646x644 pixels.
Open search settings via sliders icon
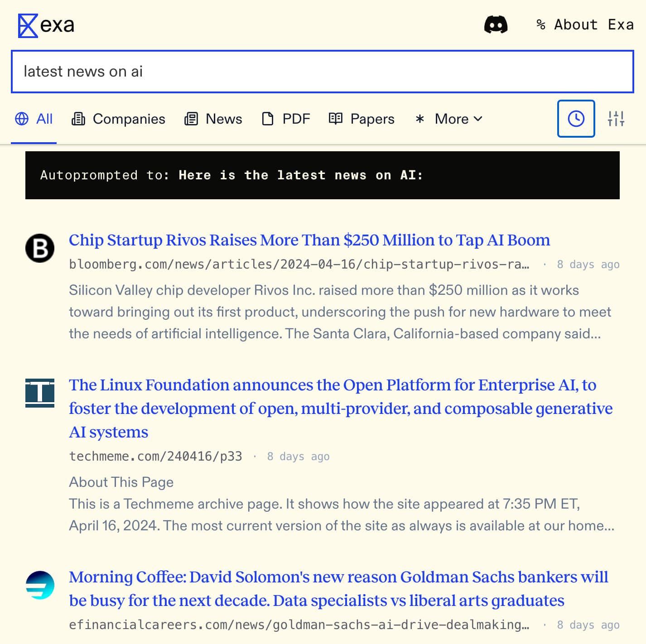coord(617,119)
